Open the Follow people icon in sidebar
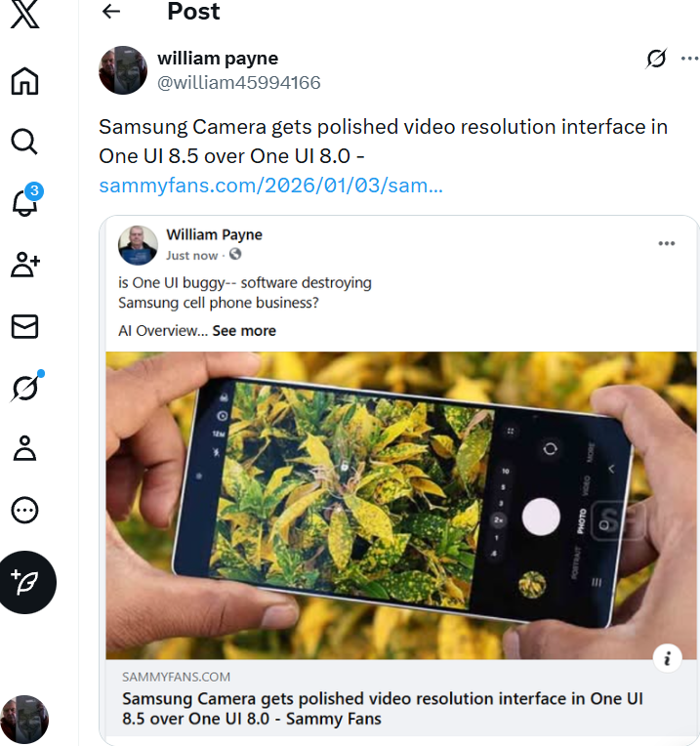The image size is (700, 746). [25, 264]
